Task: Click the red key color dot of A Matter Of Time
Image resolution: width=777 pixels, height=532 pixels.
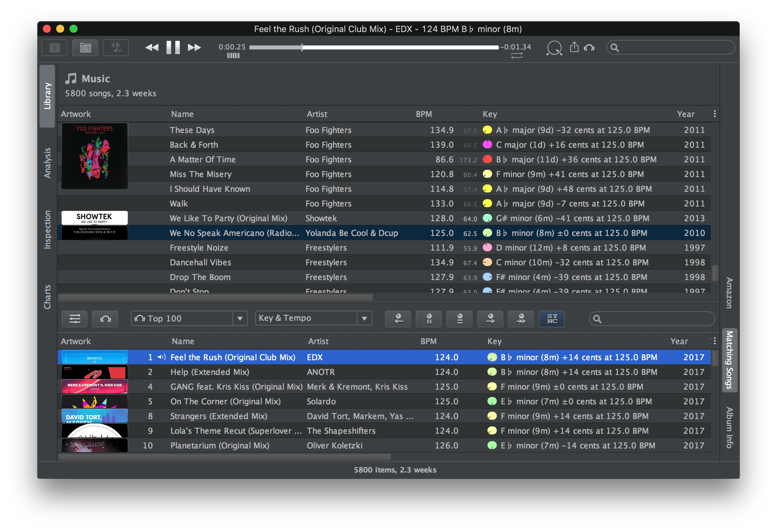Action: [487, 159]
